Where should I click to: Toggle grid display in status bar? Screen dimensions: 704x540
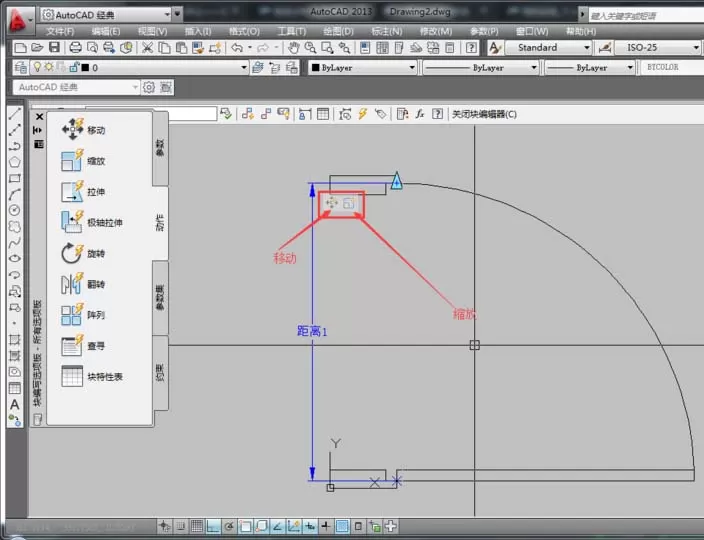[x=197, y=526]
